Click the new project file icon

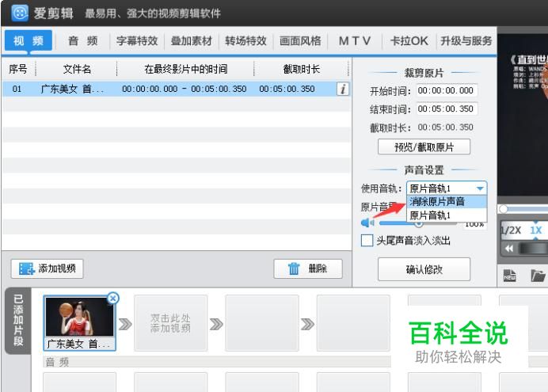509,276
